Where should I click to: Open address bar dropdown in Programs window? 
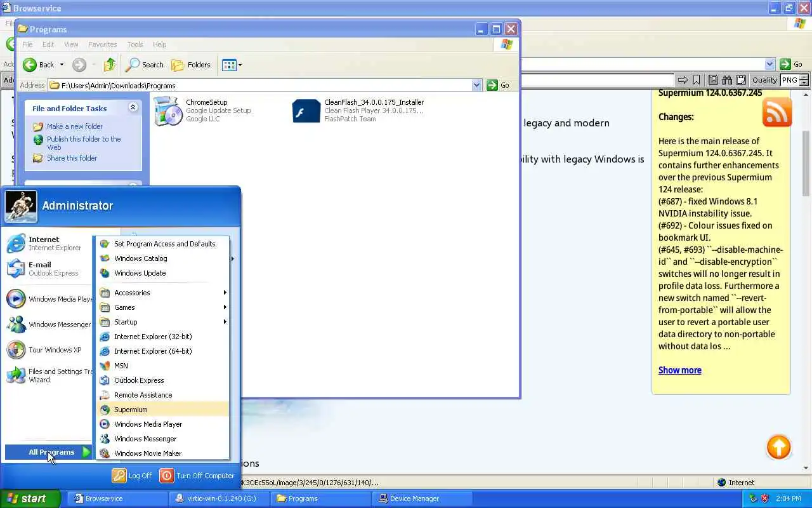point(476,85)
